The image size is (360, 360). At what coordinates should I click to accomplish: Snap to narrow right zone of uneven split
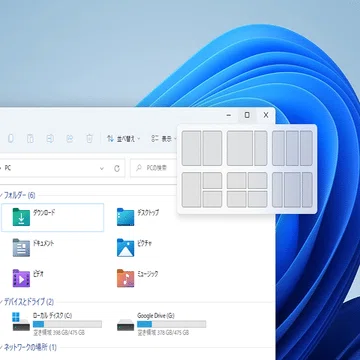pos(261,148)
